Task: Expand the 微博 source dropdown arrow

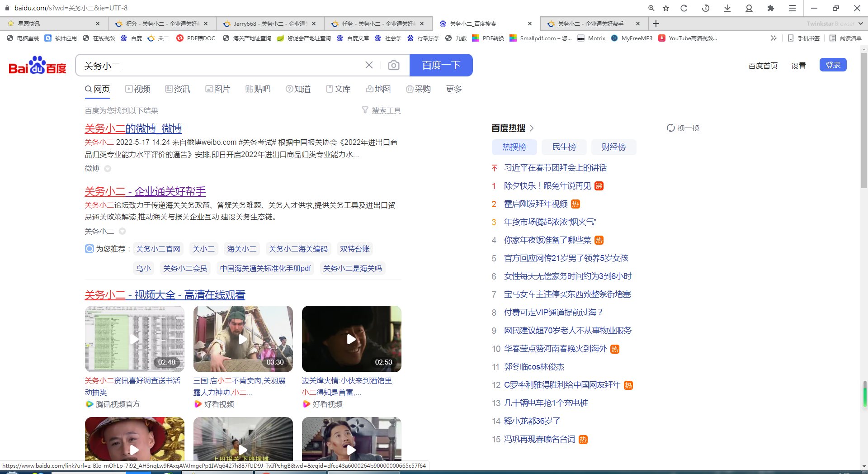Action: coord(108,169)
